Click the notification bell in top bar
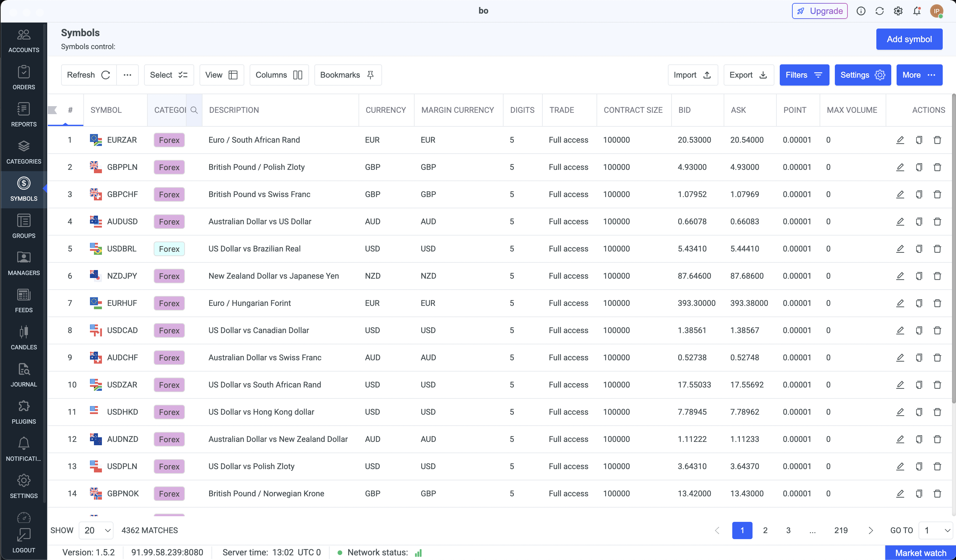This screenshot has width=956, height=560. [916, 11]
